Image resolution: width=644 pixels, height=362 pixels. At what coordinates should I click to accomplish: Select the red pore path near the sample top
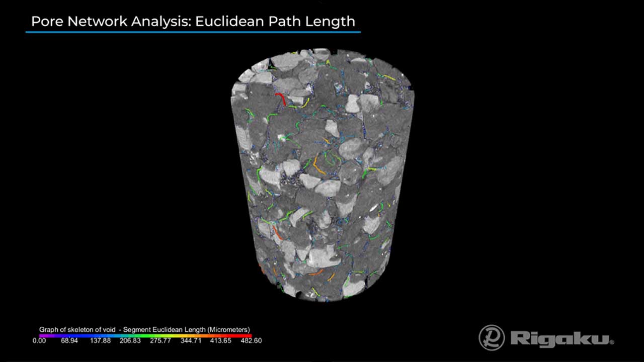click(282, 99)
